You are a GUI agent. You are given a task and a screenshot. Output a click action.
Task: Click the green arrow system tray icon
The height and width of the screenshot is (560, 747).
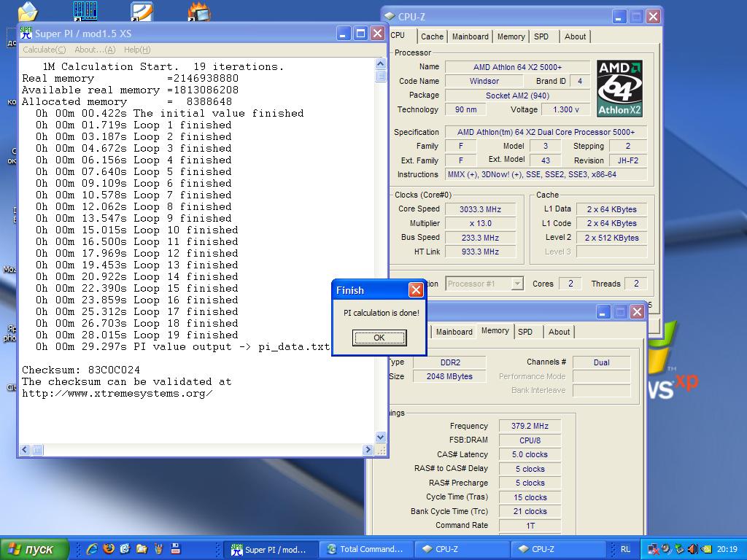(679, 550)
